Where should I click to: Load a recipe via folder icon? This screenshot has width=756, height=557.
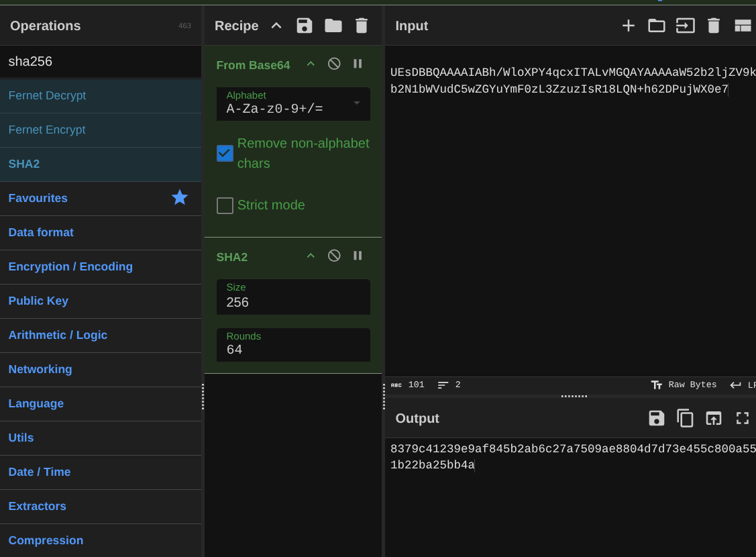(x=333, y=26)
